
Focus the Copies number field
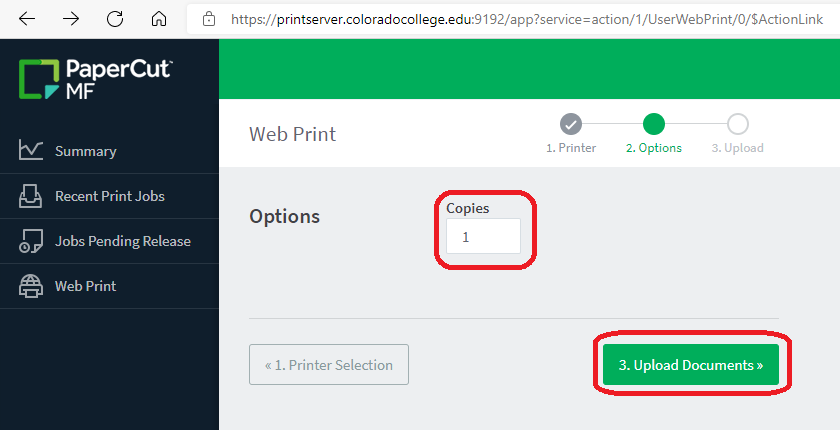click(x=483, y=236)
